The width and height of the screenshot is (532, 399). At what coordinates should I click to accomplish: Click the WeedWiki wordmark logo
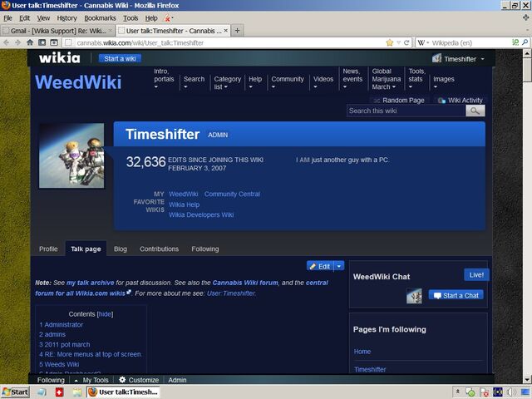(78, 82)
